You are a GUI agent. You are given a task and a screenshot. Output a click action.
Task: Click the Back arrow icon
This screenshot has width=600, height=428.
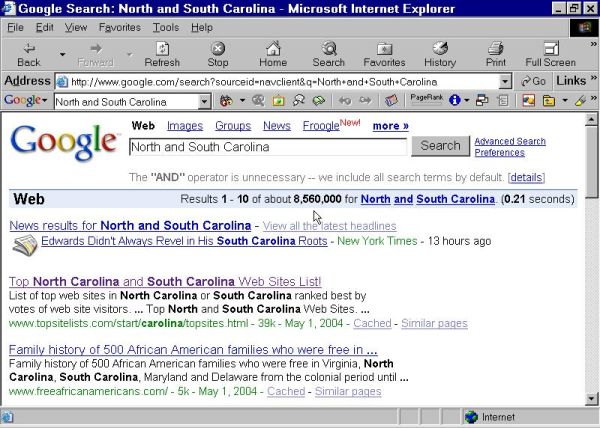(29, 49)
